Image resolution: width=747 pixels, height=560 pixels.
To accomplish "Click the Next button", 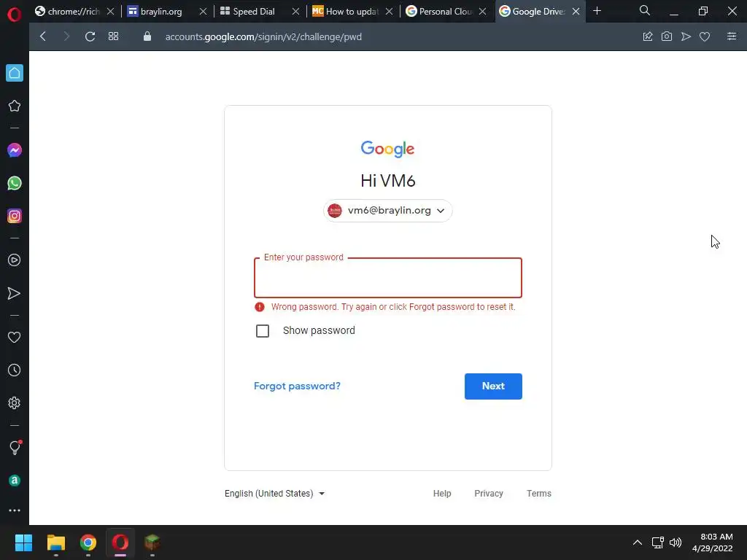I will tap(493, 386).
